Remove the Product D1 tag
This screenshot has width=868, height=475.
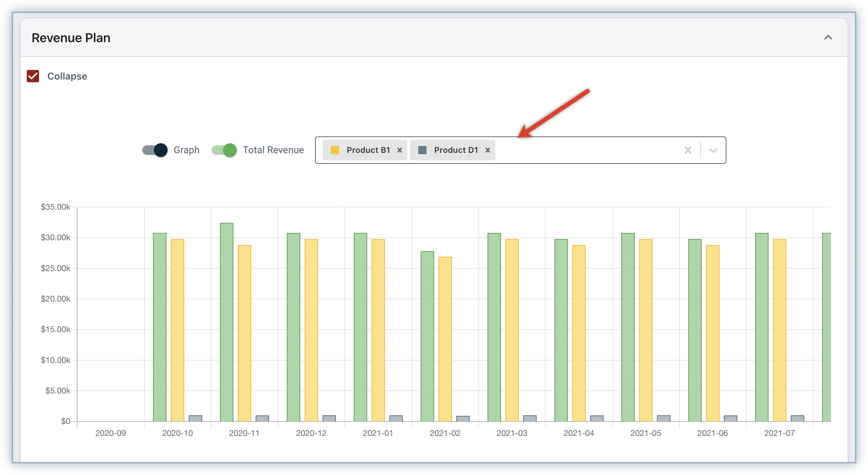pyautogui.click(x=487, y=150)
